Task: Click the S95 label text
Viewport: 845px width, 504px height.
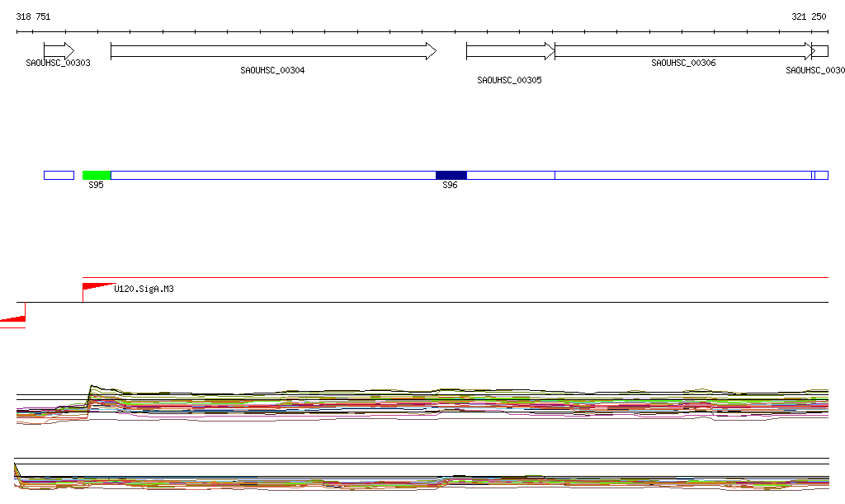Action: (x=96, y=186)
